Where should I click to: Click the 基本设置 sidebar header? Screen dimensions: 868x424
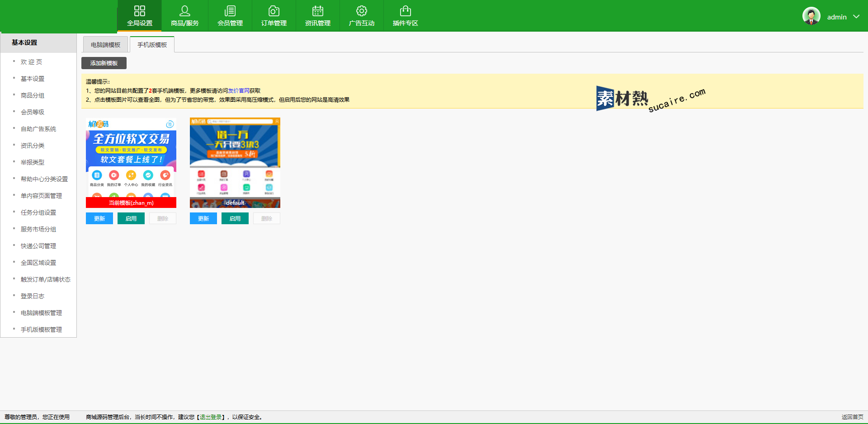[38, 42]
